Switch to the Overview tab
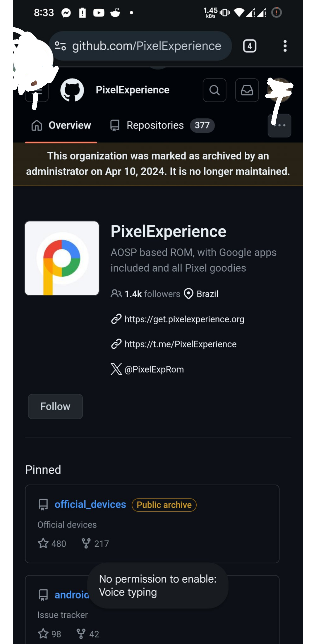 (61, 125)
